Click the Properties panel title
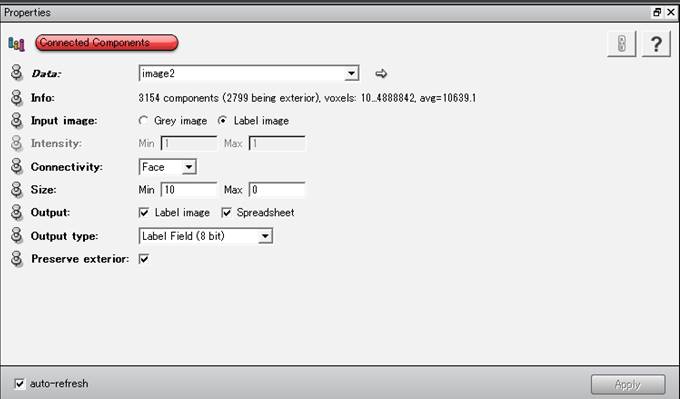680x399 pixels. (27, 12)
